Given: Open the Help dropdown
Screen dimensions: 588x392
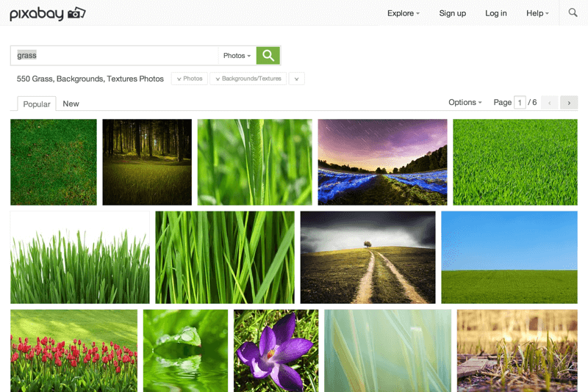Looking at the screenshot, I should pos(537,13).
